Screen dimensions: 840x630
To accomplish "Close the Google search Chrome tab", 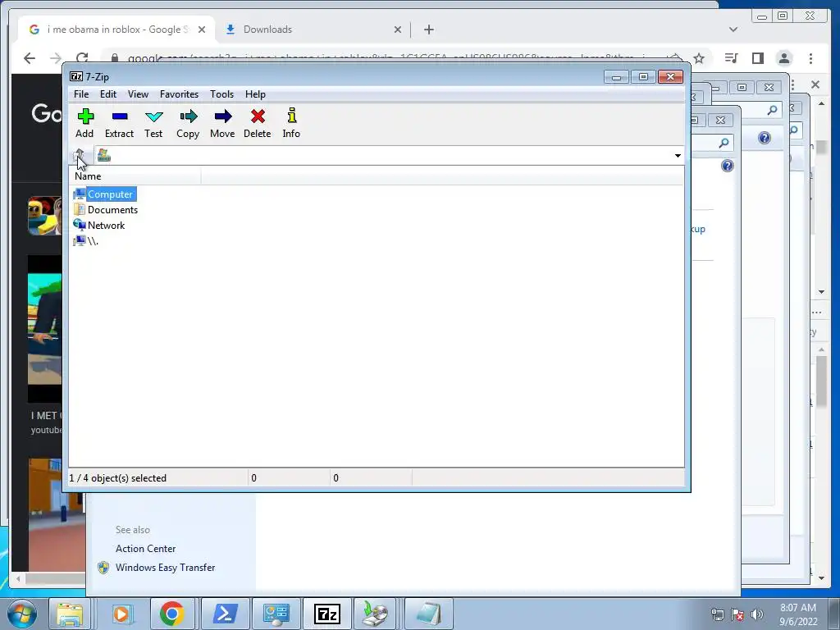I will point(202,30).
